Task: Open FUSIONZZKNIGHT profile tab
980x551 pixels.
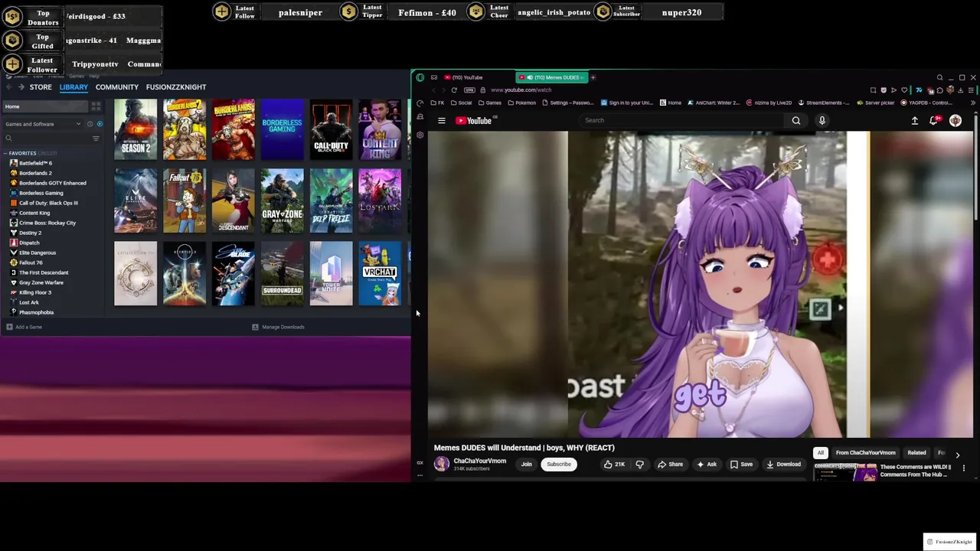Action: pyautogui.click(x=176, y=87)
